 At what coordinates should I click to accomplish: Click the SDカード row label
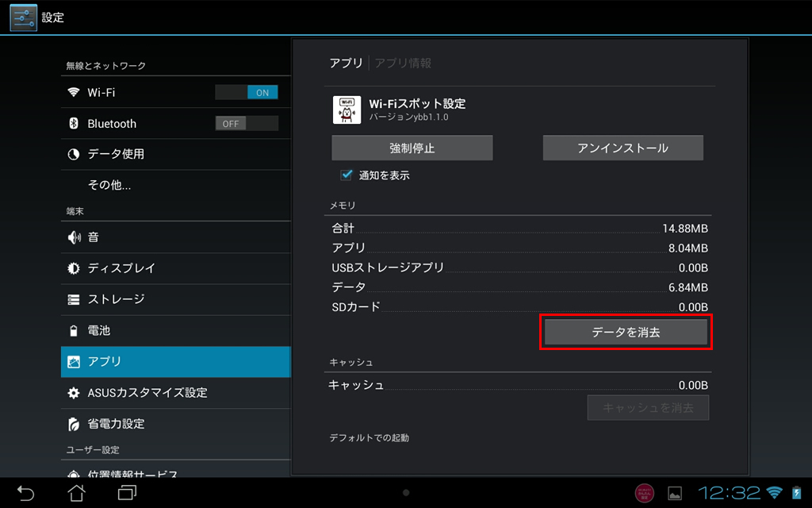coord(356,307)
